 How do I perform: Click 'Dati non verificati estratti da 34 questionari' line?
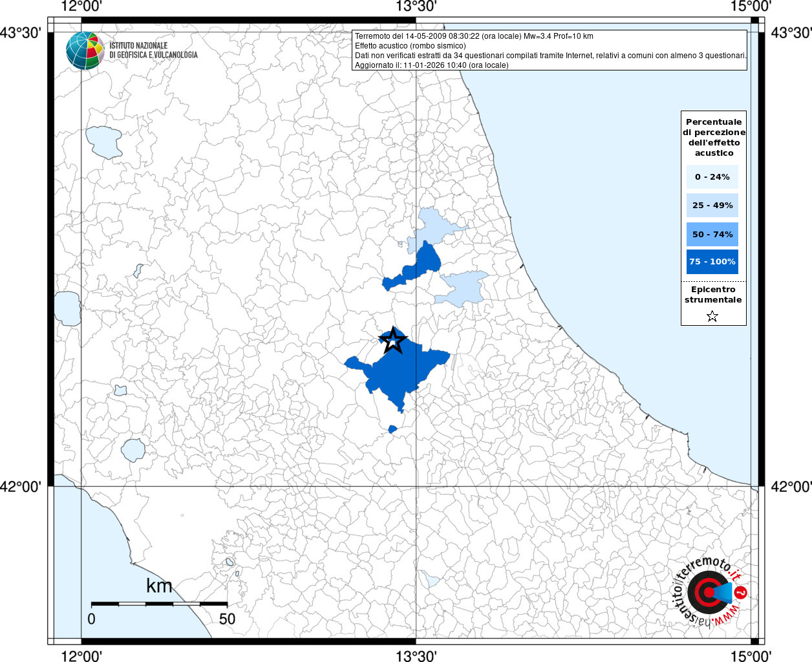coord(551,56)
